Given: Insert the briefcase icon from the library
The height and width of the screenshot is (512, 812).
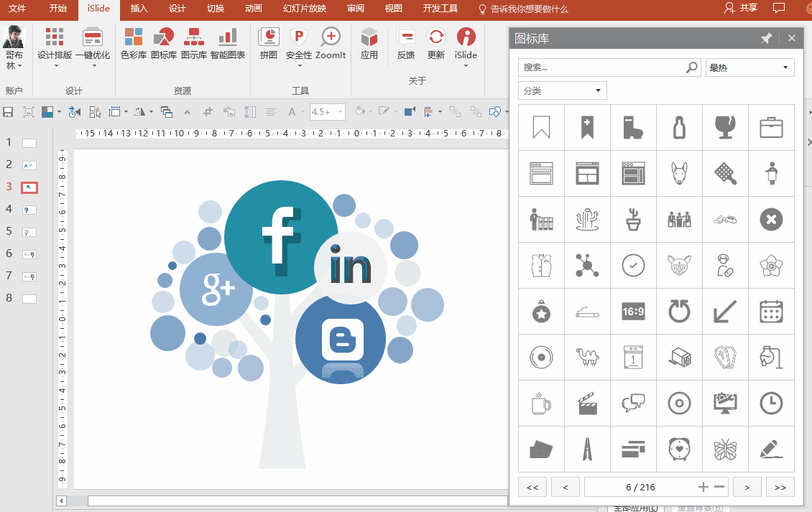Looking at the screenshot, I should click(x=771, y=127).
